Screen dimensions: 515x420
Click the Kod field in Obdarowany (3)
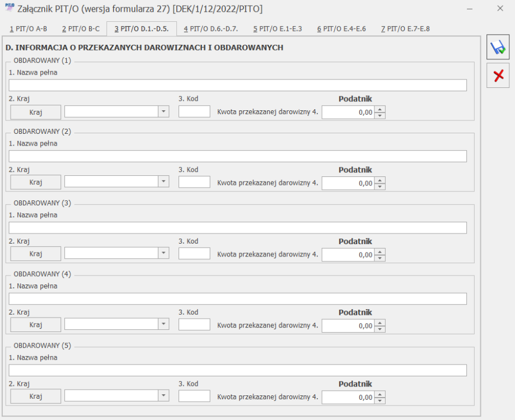[x=194, y=253]
